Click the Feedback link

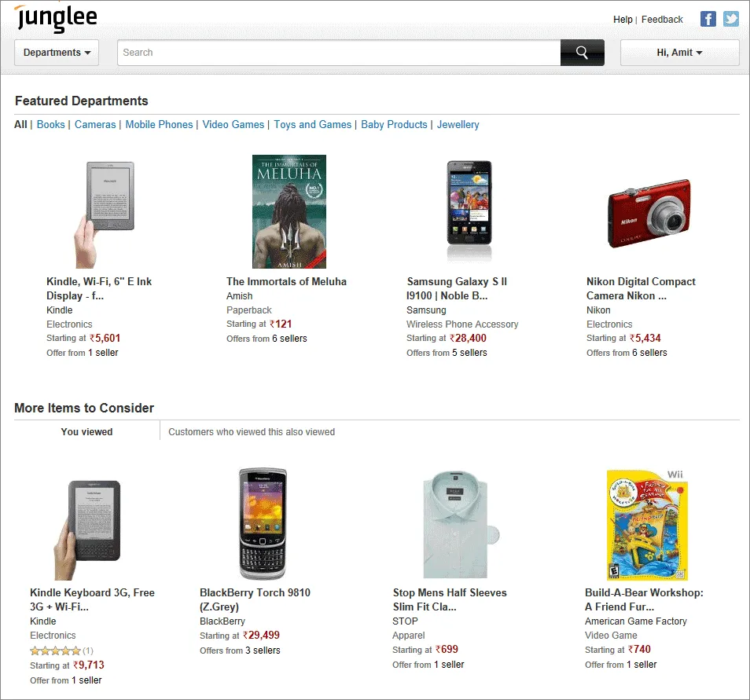(x=661, y=19)
